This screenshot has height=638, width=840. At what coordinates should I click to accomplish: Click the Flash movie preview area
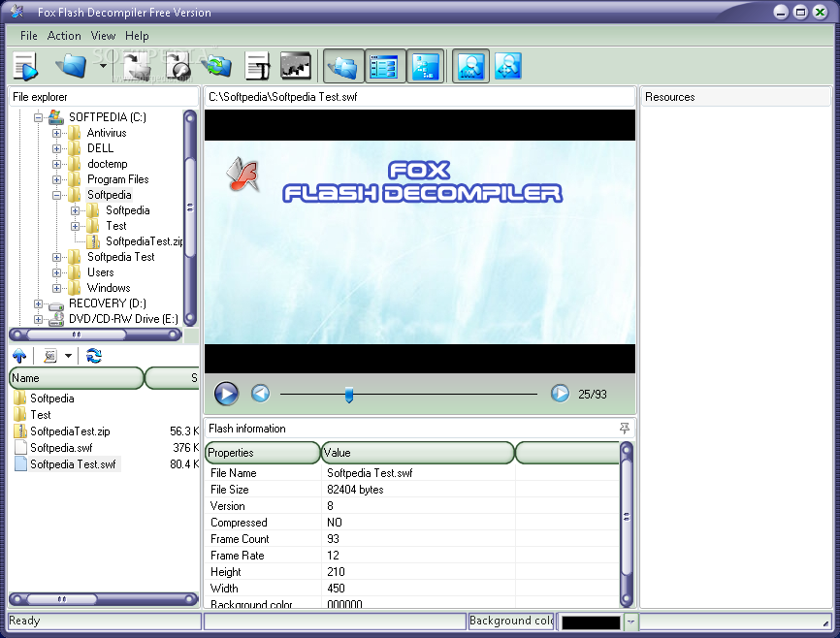[420, 241]
